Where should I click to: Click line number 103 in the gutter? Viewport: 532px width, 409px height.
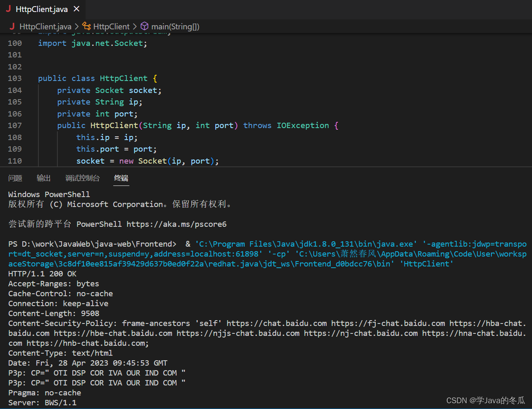(x=15, y=78)
